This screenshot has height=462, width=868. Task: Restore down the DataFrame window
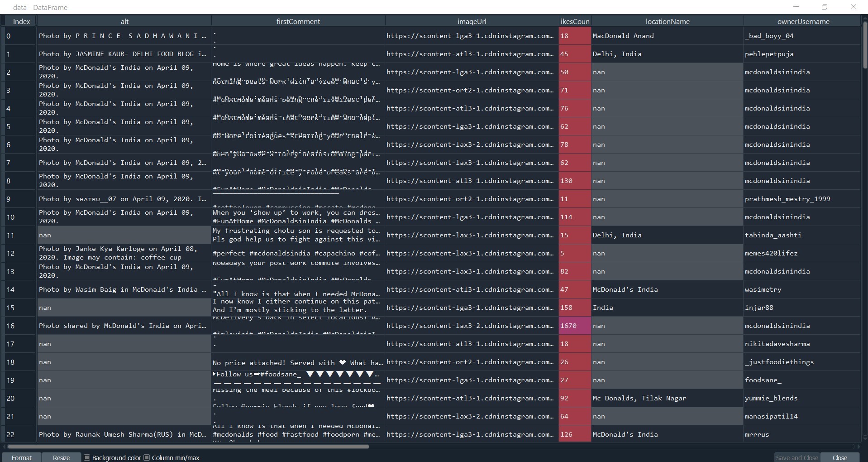825,7
